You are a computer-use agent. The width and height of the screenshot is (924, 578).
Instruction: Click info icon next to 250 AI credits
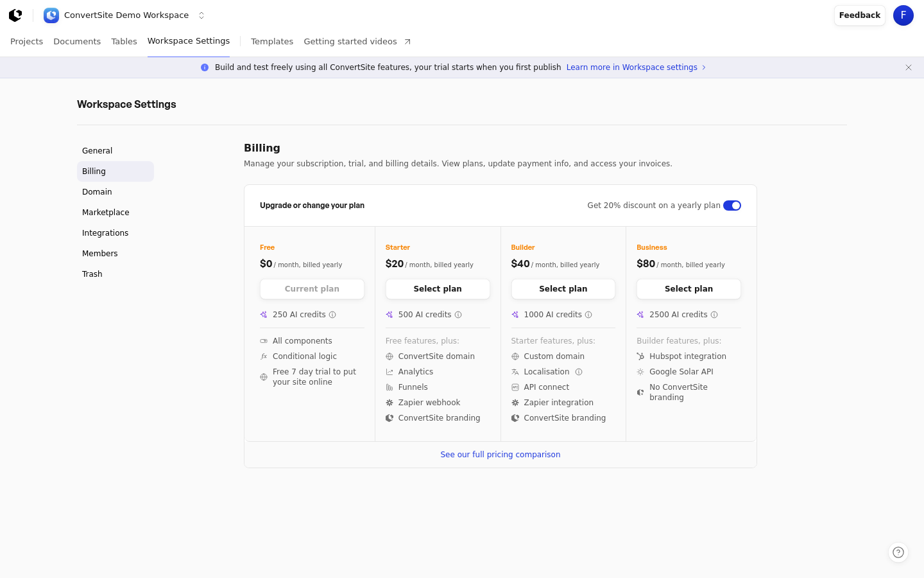pyautogui.click(x=332, y=315)
